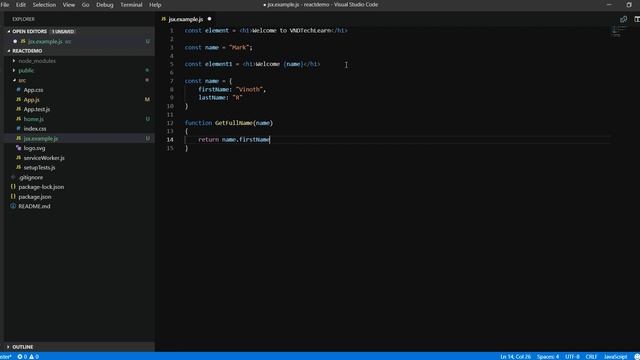Click line number 12 in the gutter
Viewport: 640px width, 360px height.
tap(170, 123)
